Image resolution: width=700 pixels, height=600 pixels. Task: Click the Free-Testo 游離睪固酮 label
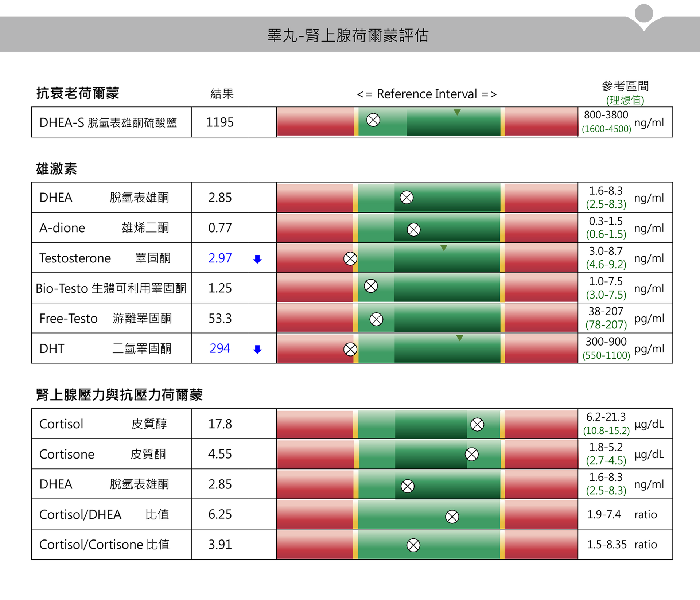tap(105, 318)
